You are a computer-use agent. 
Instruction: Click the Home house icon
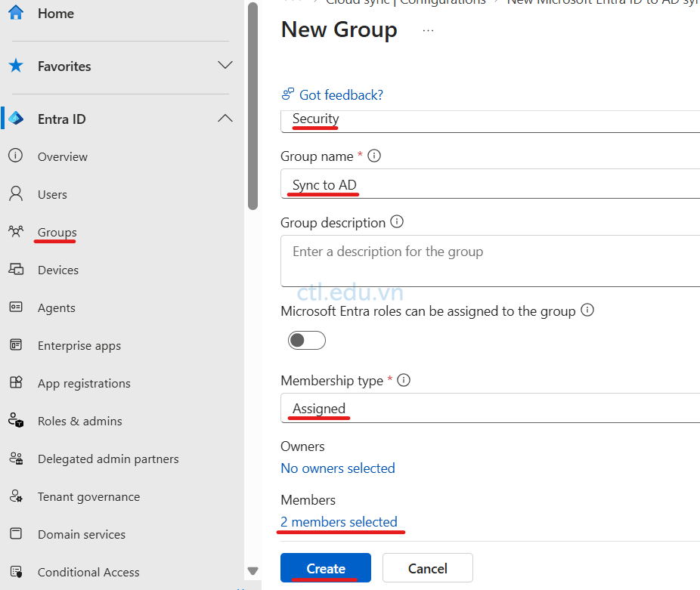click(16, 13)
